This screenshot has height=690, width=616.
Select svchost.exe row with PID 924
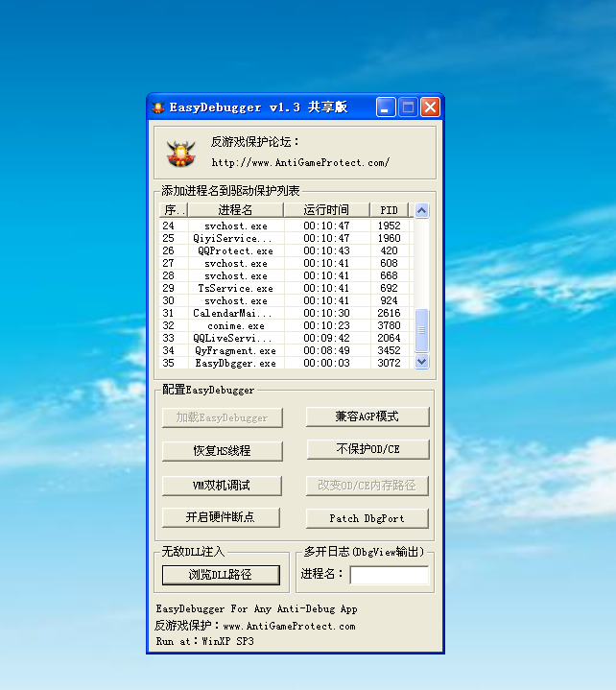pos(286,300)
